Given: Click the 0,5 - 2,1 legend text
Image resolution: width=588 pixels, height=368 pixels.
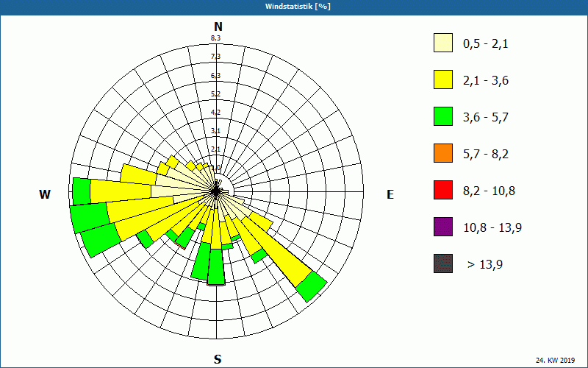Looking at the screenshot, I should [486, 44].
